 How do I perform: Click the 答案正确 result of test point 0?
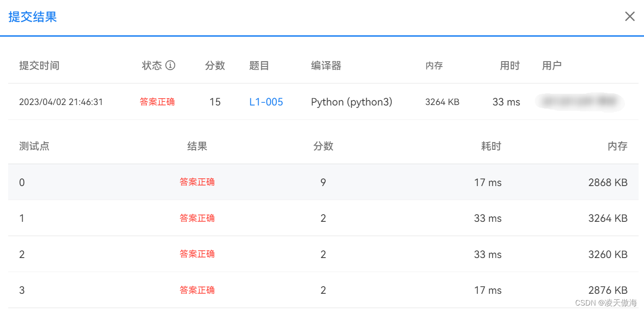pyautogui.click(x=197, y=182)
